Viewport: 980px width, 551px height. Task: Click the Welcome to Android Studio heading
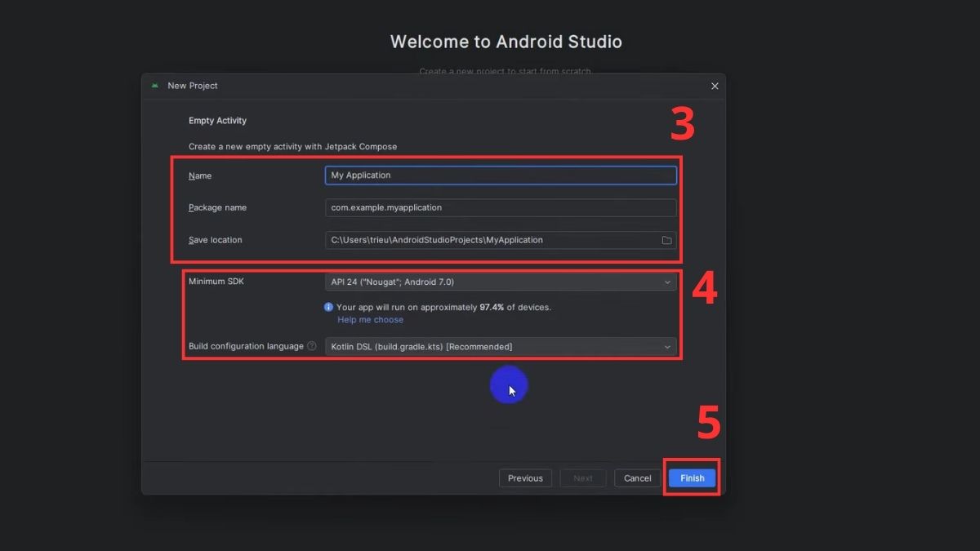click(506, 42)
